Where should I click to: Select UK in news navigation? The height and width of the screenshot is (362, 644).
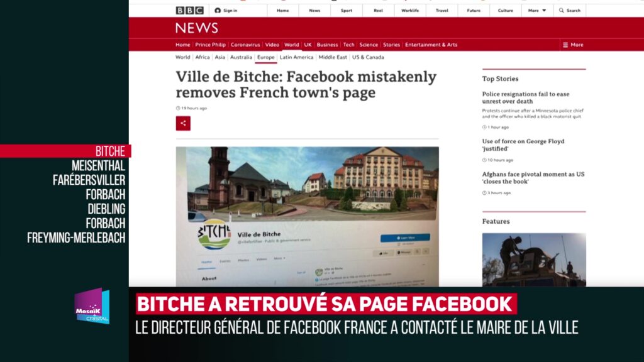(308, 45)
